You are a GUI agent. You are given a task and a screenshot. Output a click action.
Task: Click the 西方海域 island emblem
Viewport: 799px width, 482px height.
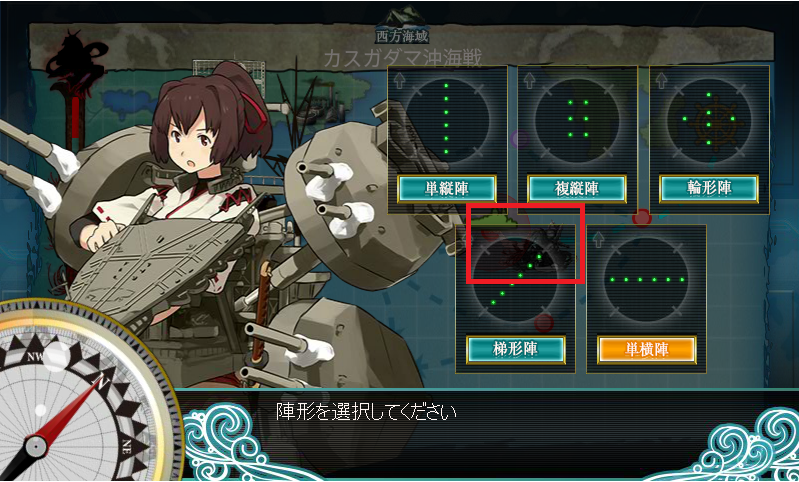403,24
